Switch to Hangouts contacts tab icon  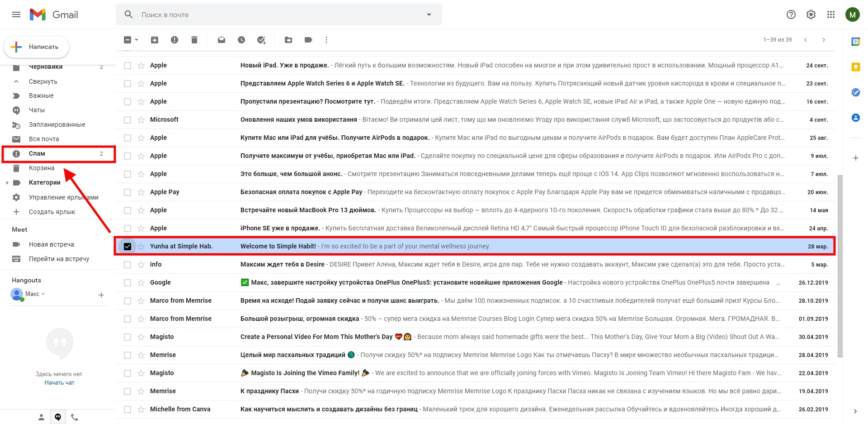tap(41, 417)
